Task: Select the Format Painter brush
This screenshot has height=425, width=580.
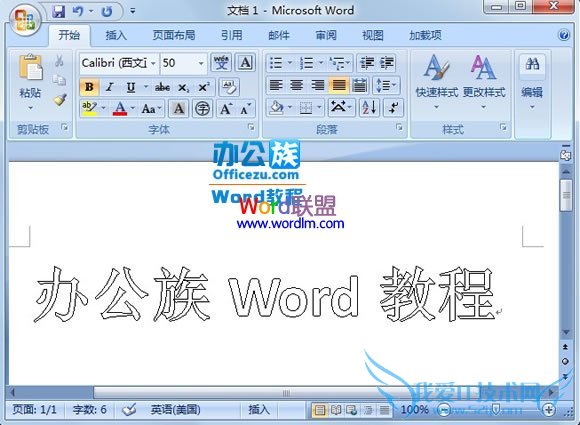Action: (x=59, y=100)
